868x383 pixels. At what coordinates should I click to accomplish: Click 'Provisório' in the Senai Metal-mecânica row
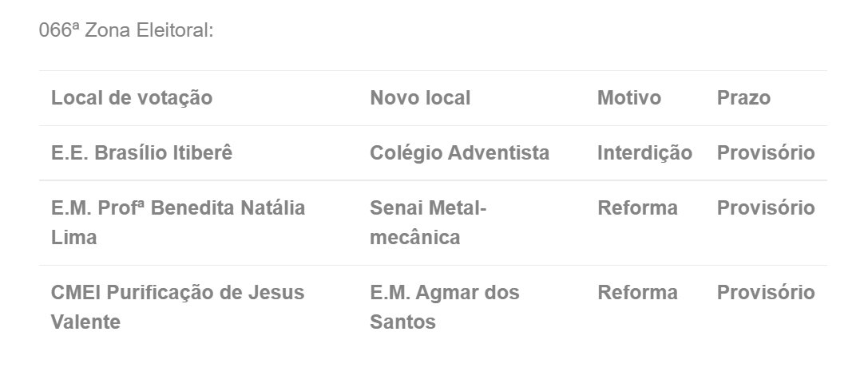(x=766, y=208)
